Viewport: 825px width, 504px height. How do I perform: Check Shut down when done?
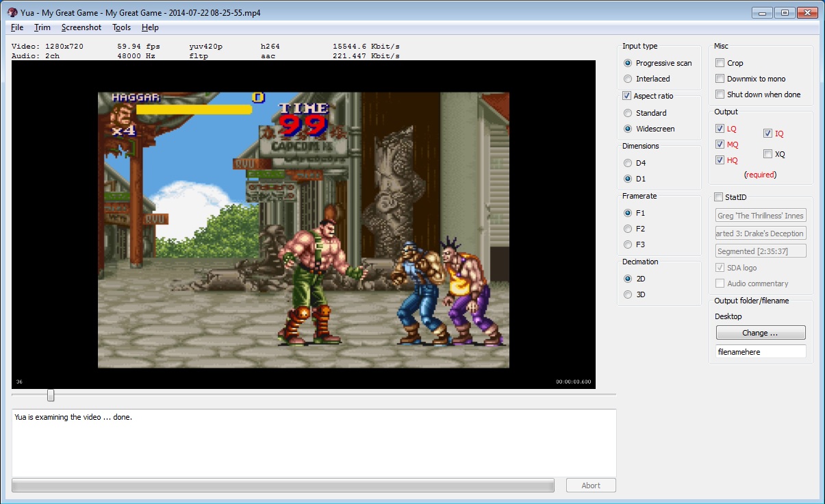(720, 94)
